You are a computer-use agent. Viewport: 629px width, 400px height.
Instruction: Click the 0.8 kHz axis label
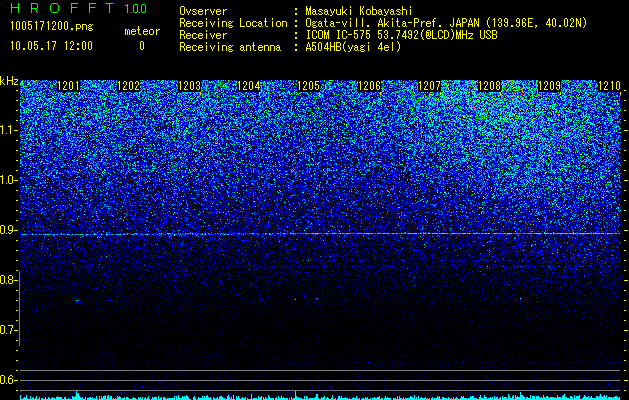(x=8, y=280)
